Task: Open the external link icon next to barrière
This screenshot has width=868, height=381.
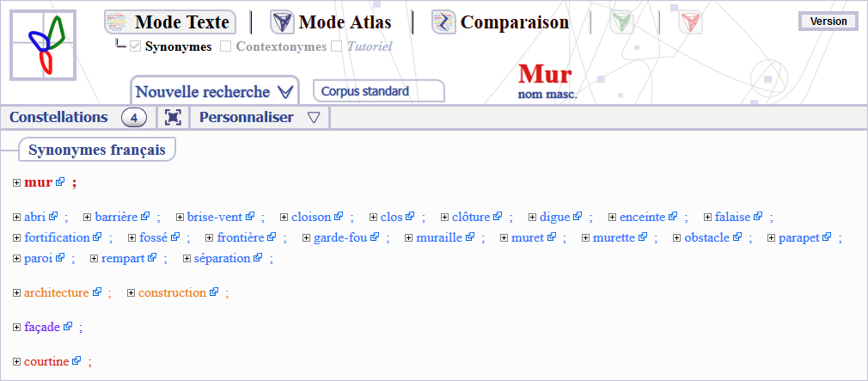Action: pos(145,217)
